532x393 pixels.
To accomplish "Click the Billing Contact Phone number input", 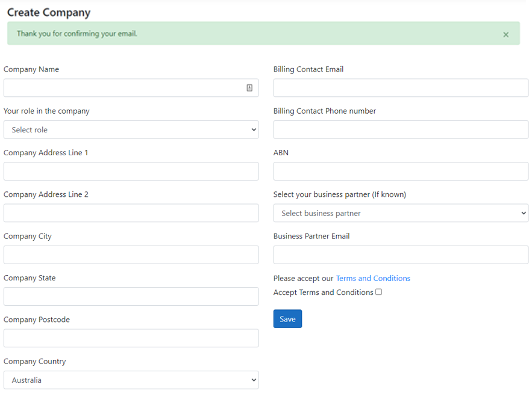I will pos(400,129).
